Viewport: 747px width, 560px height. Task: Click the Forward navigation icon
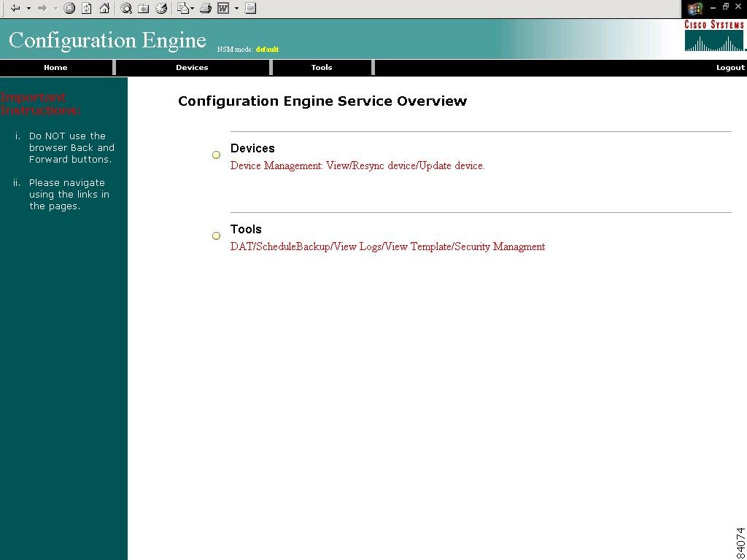click(43, 8)
